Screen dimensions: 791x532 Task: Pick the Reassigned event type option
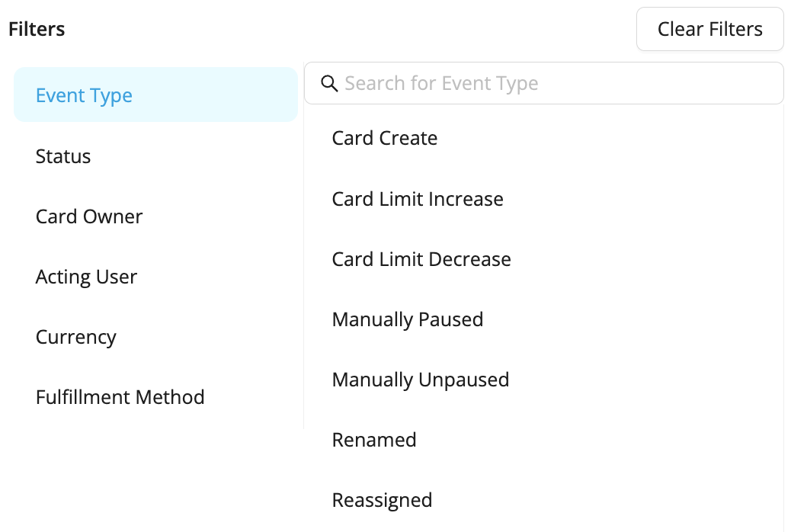point(544,500)
